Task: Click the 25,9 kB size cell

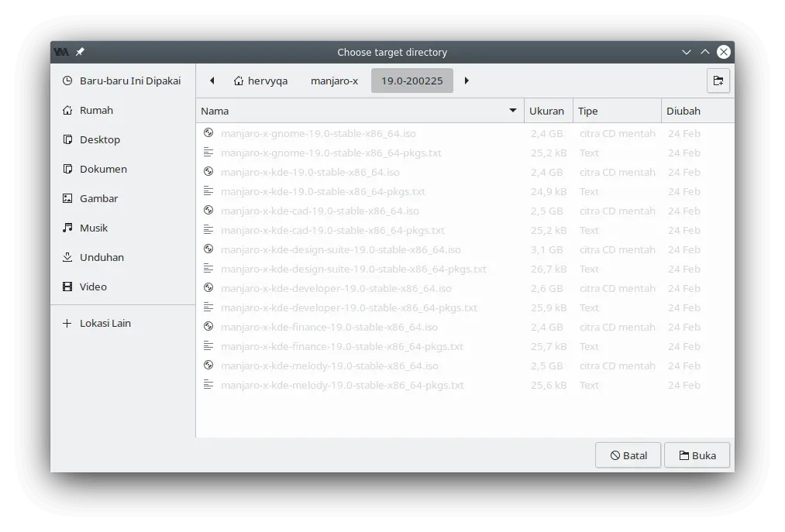Action: click(549, 307)
